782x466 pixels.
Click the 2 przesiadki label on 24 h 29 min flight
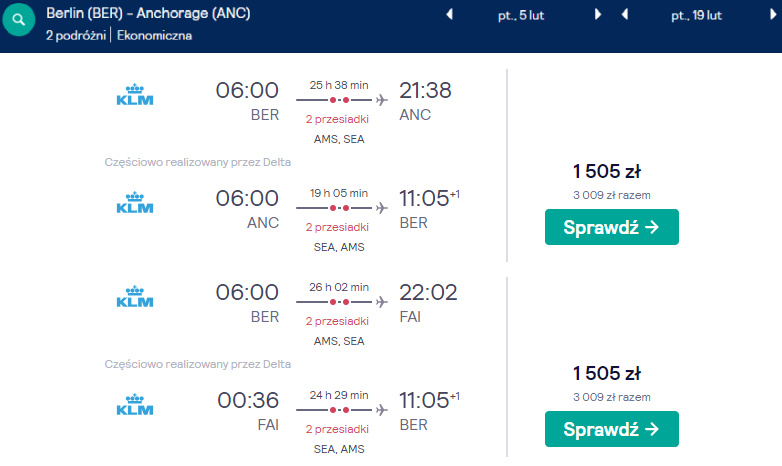point(337,429)
